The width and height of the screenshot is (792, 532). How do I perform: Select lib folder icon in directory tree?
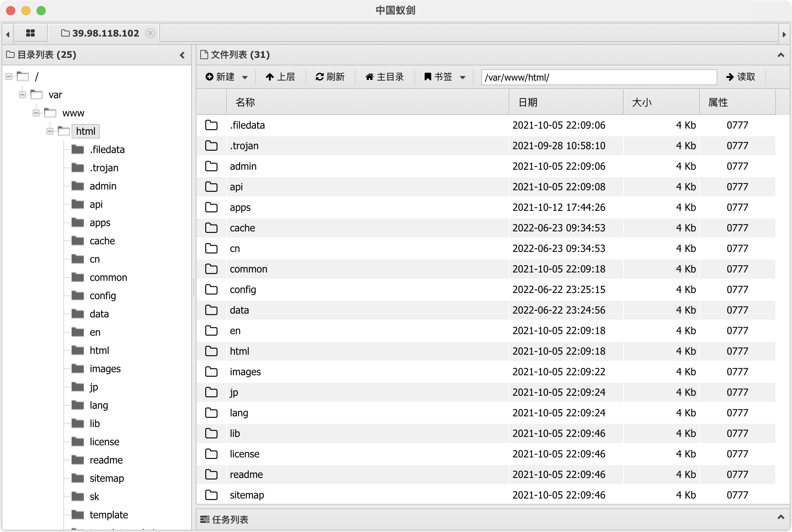[x=78, y=424]
